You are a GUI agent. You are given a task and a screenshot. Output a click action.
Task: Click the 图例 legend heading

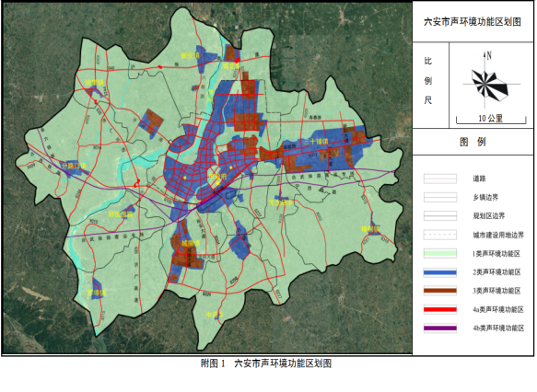coord(473,142)
